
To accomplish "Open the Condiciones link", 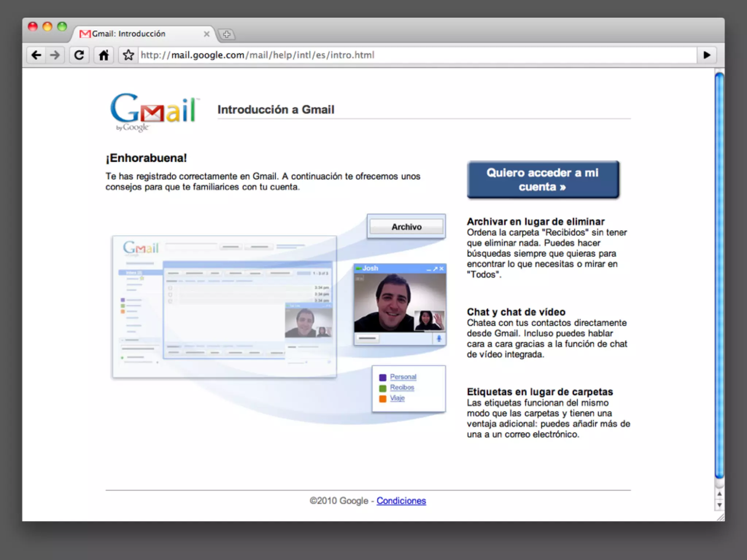I will click(401, 501).
